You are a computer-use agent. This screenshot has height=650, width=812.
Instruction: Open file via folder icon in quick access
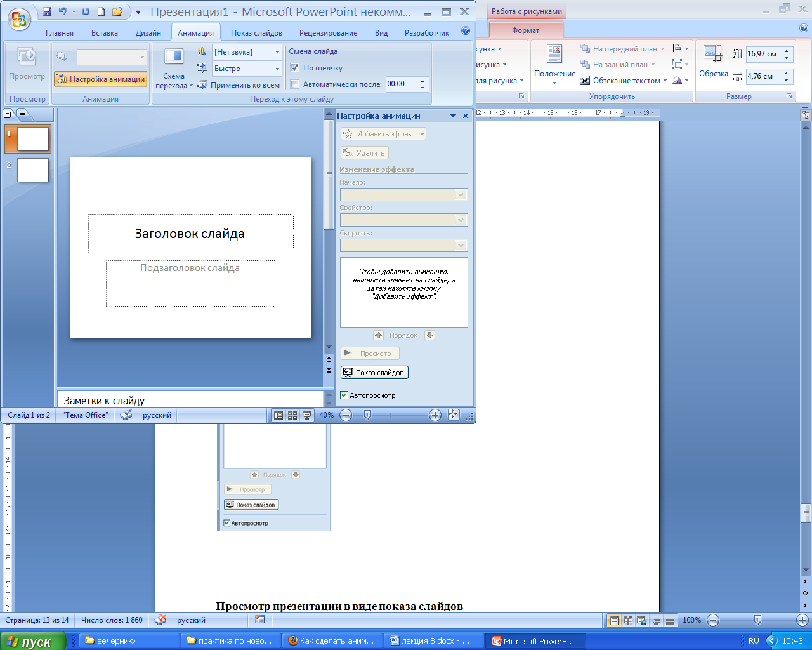click(x=117, y=11)
